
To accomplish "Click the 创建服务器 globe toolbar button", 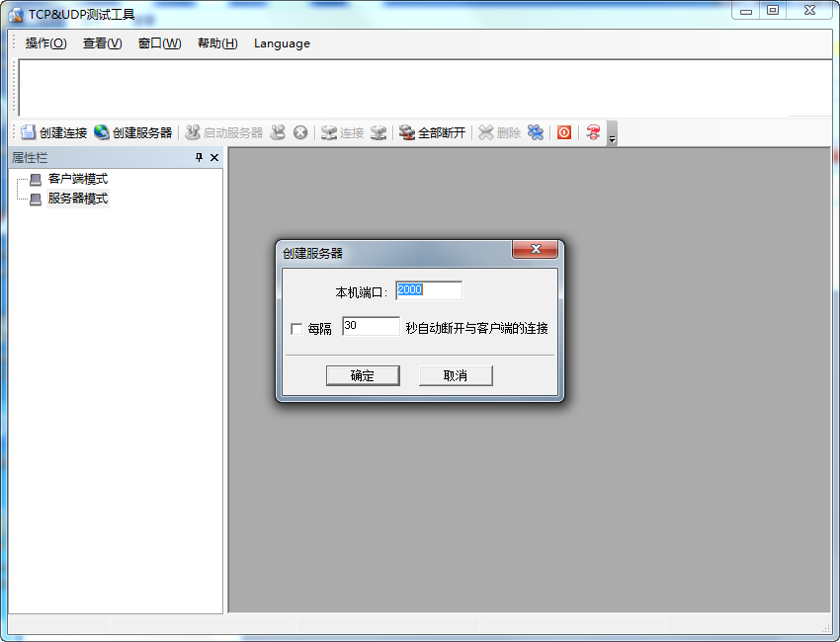I will (132, 132).
